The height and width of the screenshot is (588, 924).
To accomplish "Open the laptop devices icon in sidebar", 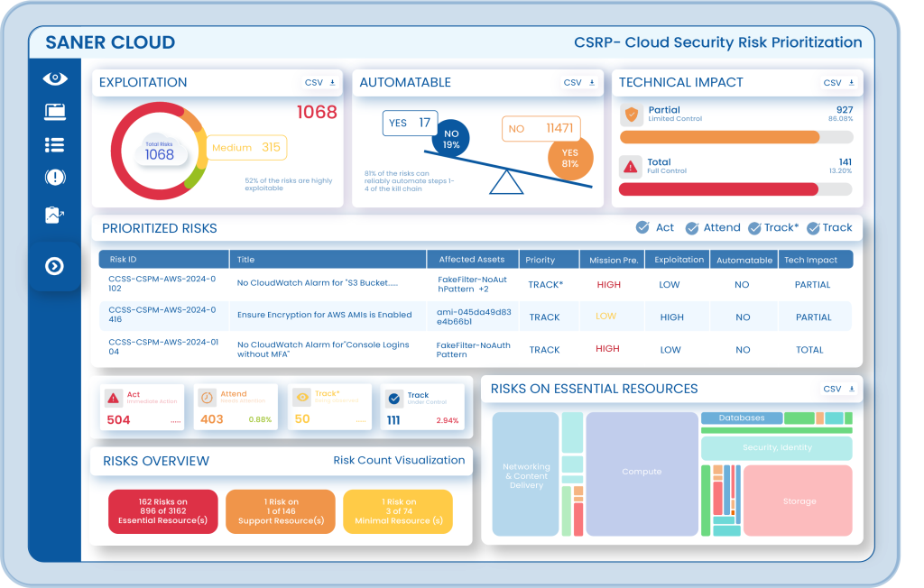I will (55, 112).
